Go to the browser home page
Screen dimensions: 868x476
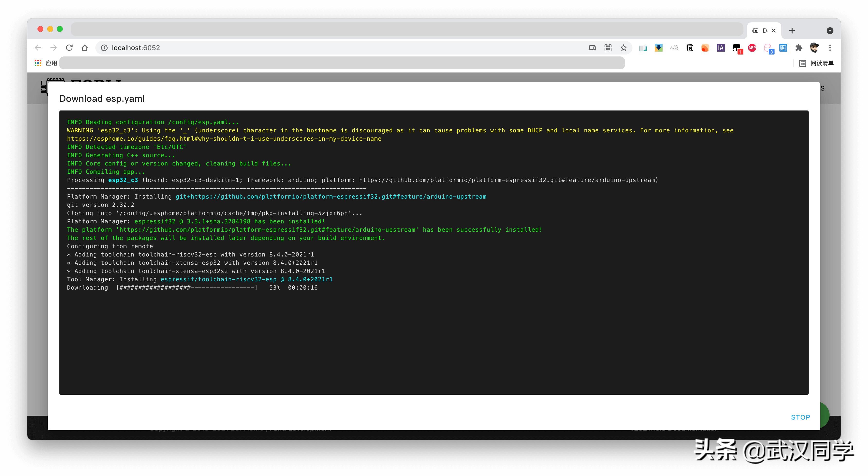tap(84, 48)
